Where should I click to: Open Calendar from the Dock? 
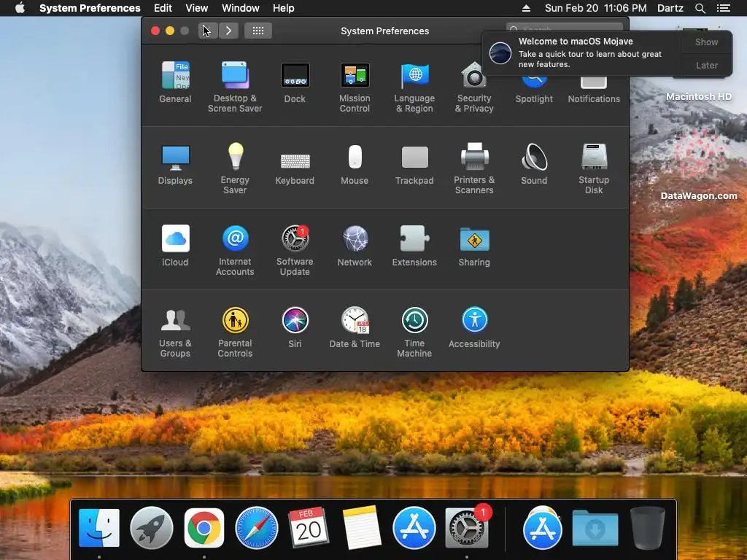(309, 527)
